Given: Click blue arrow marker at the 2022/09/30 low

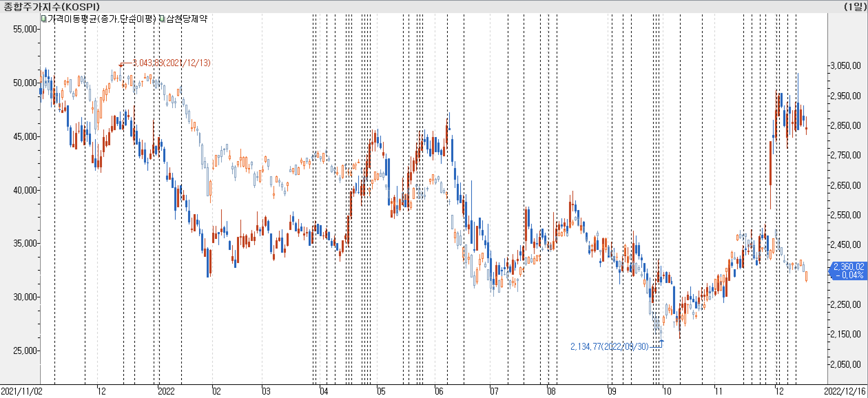Looking at the screenshot, I should click(661, 341).
